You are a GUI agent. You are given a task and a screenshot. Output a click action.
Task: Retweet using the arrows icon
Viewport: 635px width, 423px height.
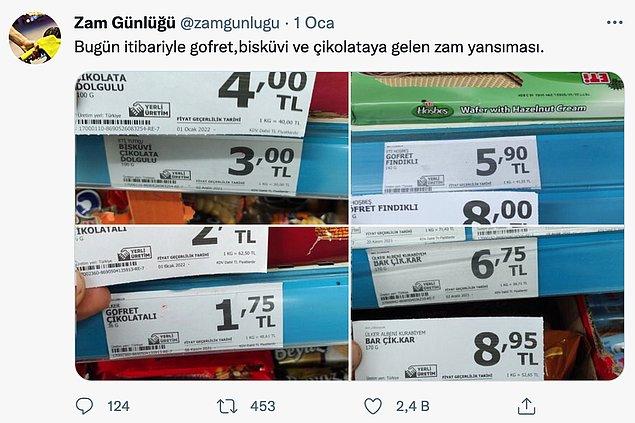click(x=227, y=406)
